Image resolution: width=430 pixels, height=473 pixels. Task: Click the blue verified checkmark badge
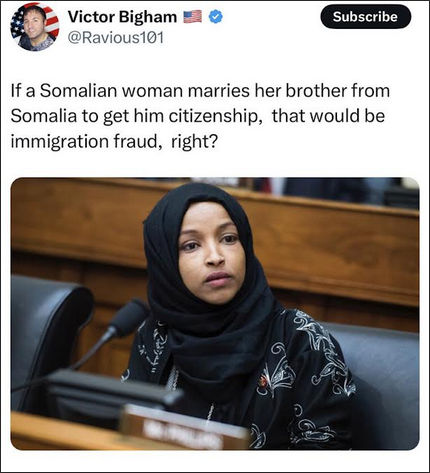(x=216, y=17)
